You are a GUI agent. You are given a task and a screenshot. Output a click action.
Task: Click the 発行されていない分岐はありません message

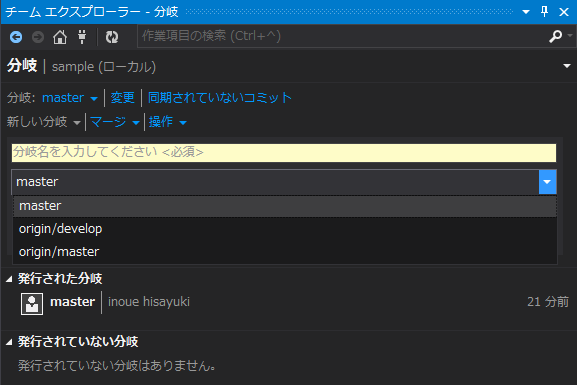point(117,366)
